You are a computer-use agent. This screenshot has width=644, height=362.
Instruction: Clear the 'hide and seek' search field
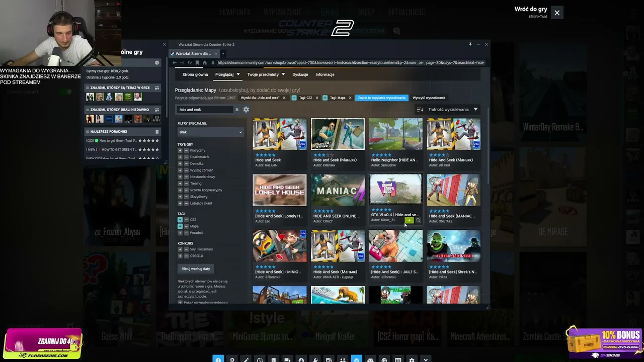pos(236,110)
